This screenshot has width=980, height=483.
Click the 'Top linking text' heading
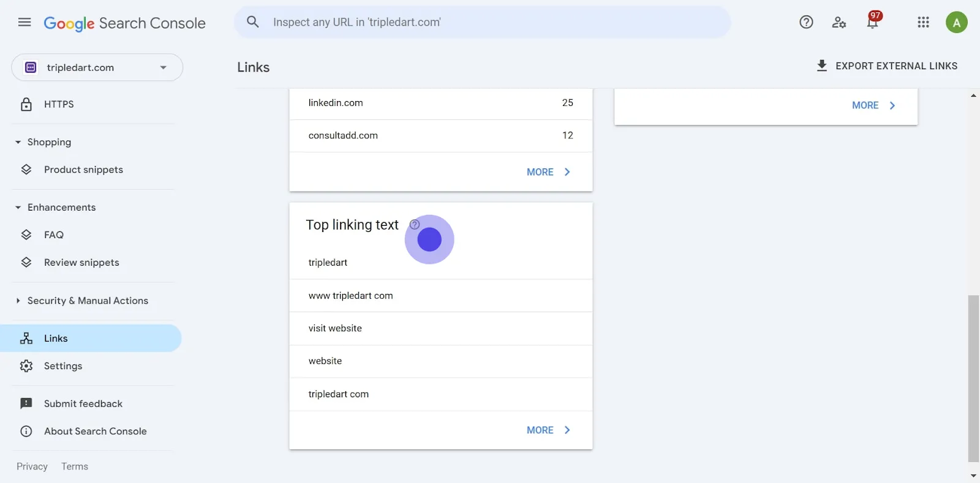tap(352, 225)
